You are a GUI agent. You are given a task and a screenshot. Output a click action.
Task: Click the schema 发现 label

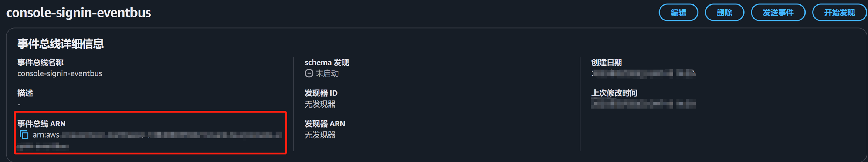tap(326, 62)
